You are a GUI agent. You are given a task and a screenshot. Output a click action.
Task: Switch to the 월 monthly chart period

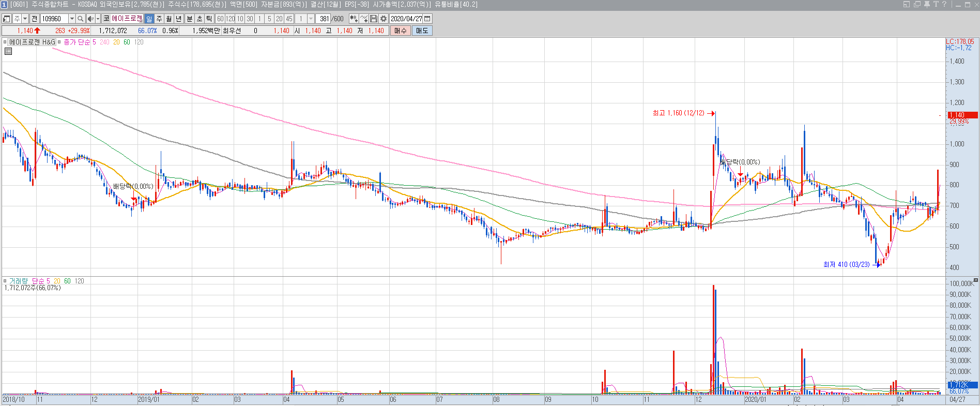point(169,19)
